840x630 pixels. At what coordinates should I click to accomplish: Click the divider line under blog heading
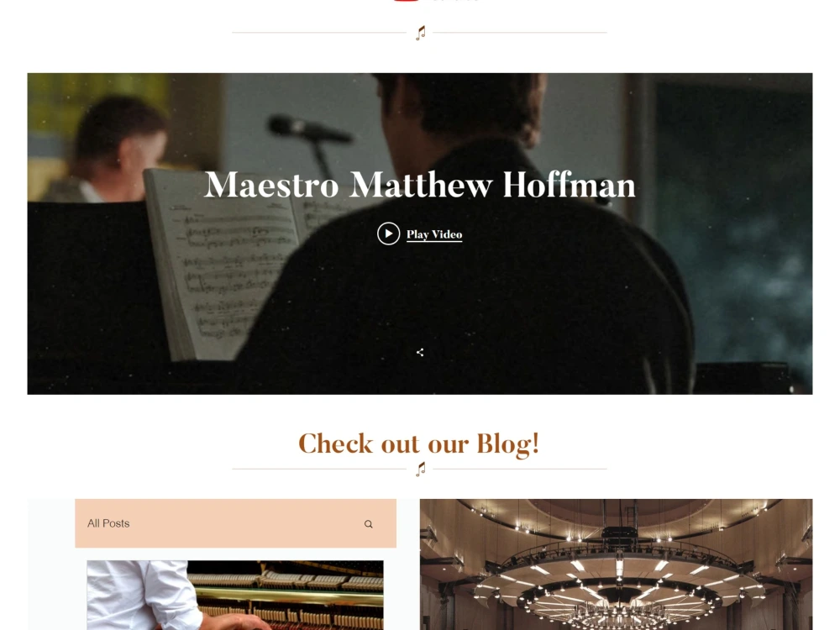tap(318, 469)
